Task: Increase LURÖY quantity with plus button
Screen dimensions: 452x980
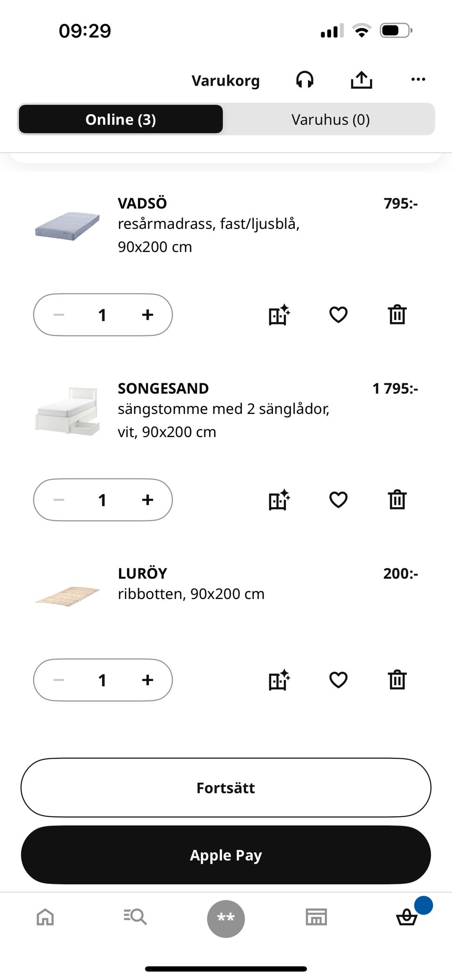Action: tap(147, 680)
